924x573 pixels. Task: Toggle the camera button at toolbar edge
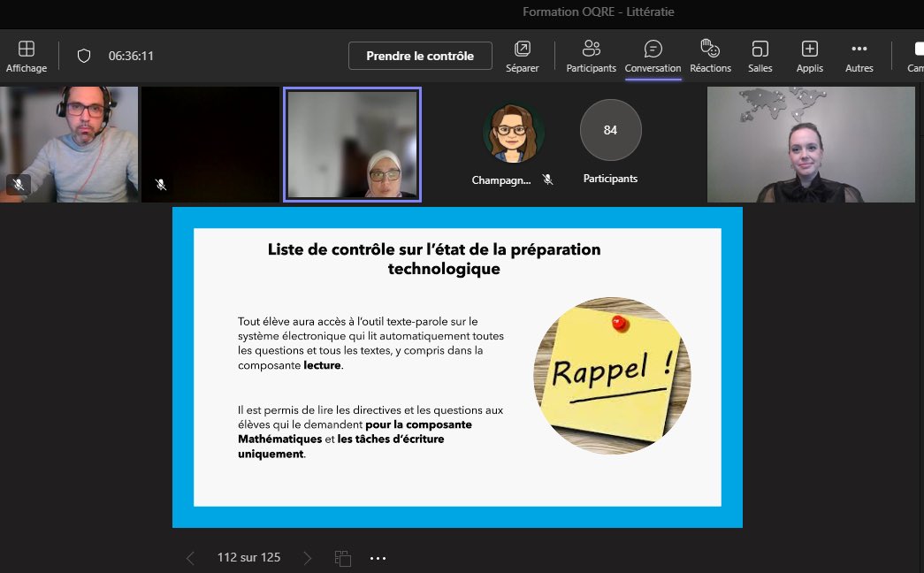point(916,56)
